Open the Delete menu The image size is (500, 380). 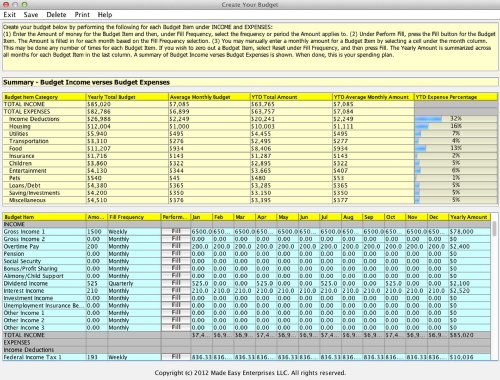(x=56, y=15)
